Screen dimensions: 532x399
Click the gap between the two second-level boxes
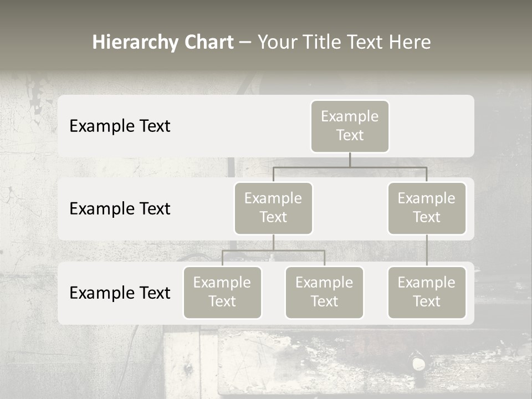click(x=350, y=209)
